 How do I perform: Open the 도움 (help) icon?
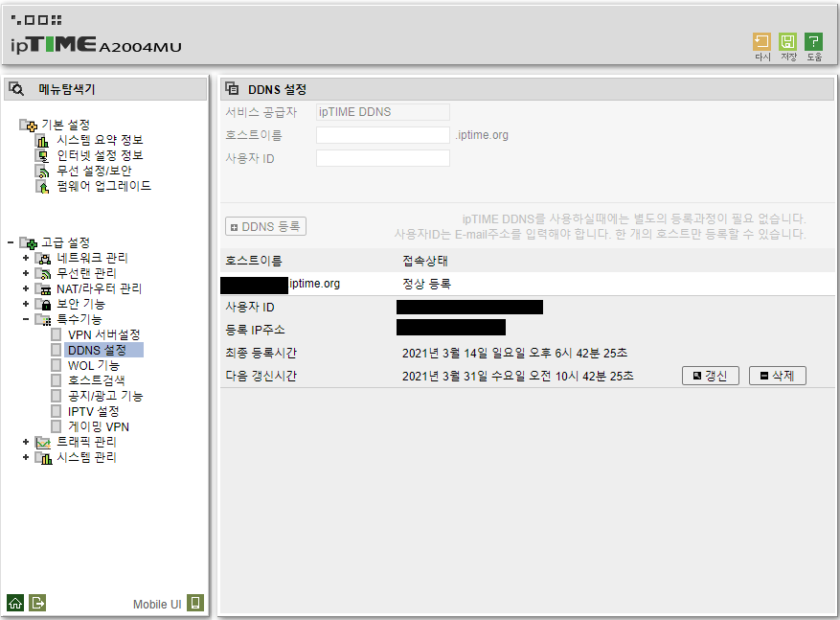pyautogui.click(x=814, y=42)
